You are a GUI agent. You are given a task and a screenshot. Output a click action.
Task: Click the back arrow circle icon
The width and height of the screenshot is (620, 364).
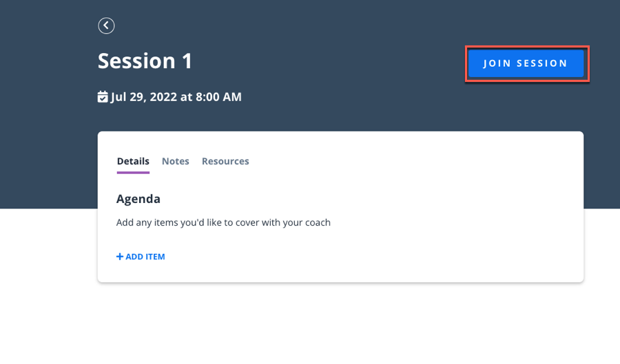[106, 25]
